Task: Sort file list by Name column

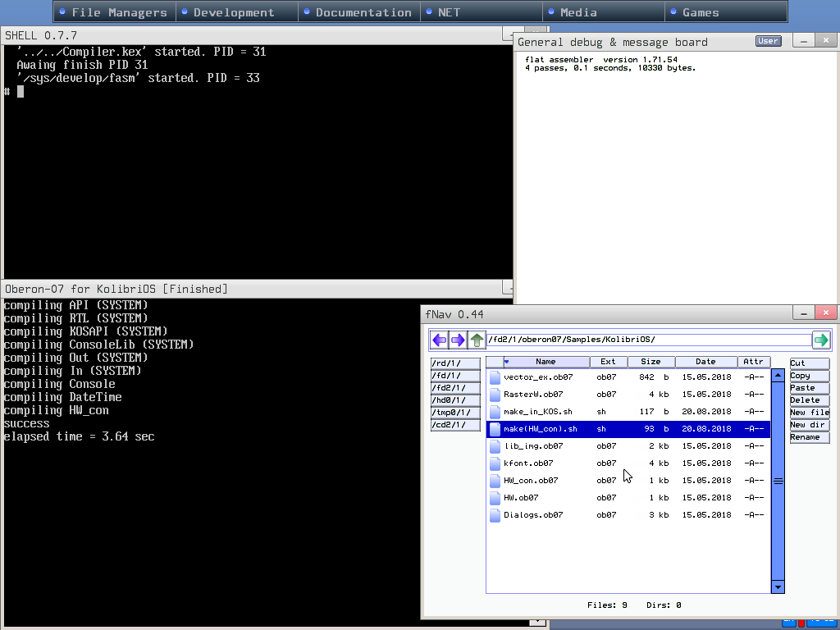Action: point(546,362)
